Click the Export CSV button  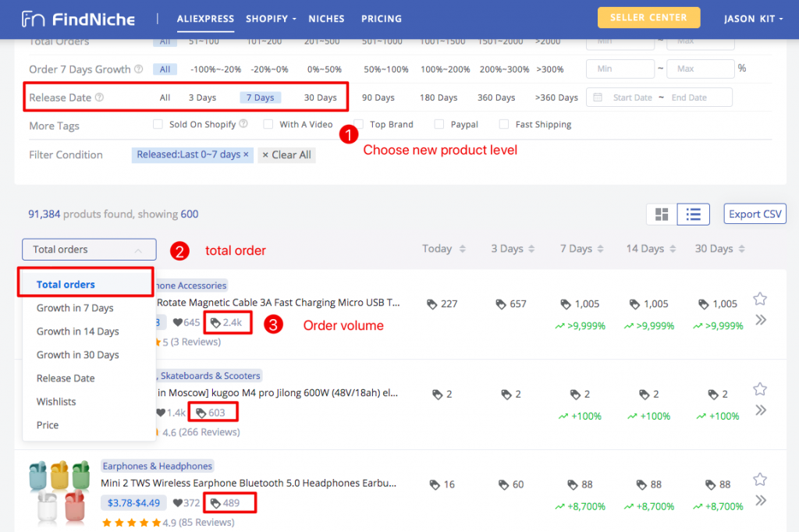755,214
